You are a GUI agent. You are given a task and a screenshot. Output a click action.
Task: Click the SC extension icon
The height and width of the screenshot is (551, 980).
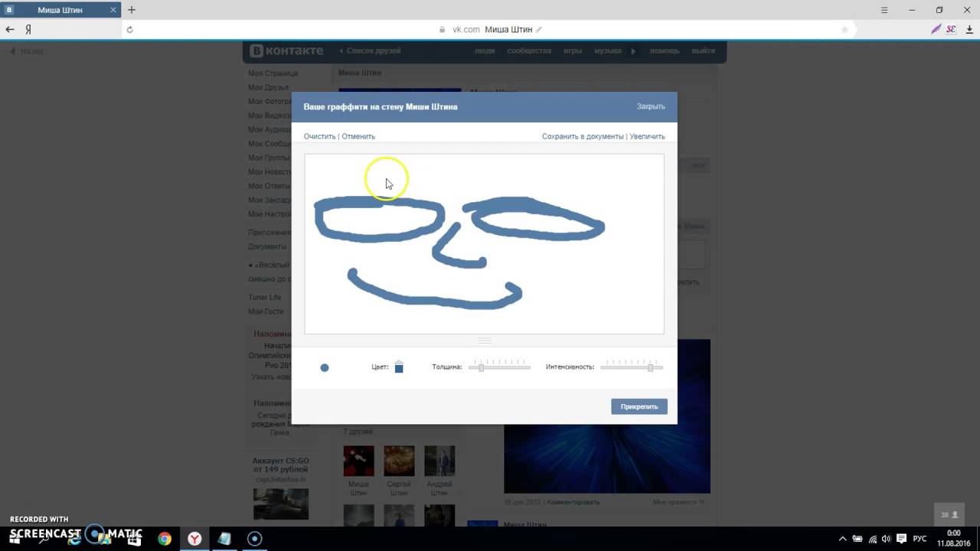[951, 29]
